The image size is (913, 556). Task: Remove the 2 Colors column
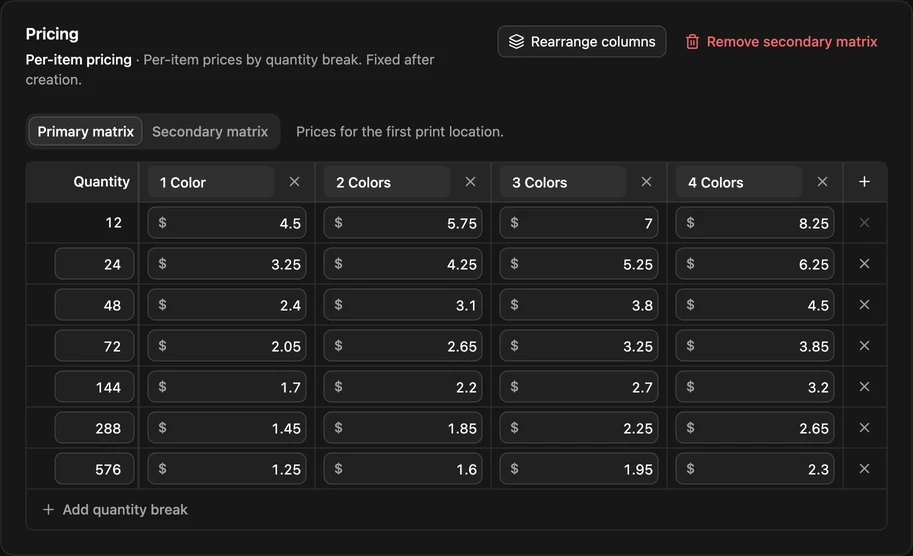click(x=470, y=182)
